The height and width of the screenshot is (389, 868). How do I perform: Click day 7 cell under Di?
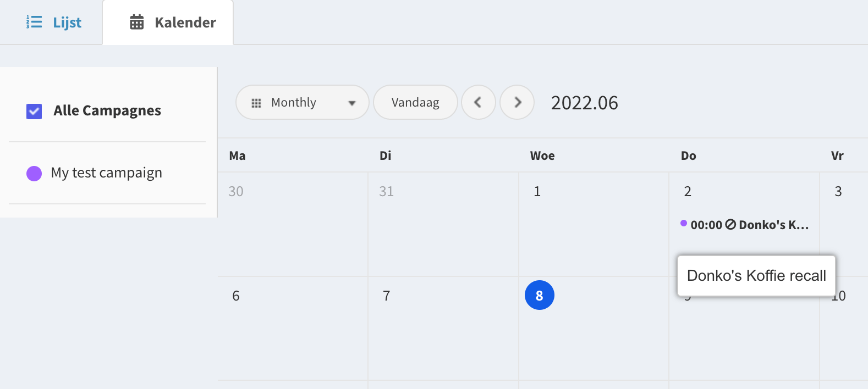click(x=442, y=330)
